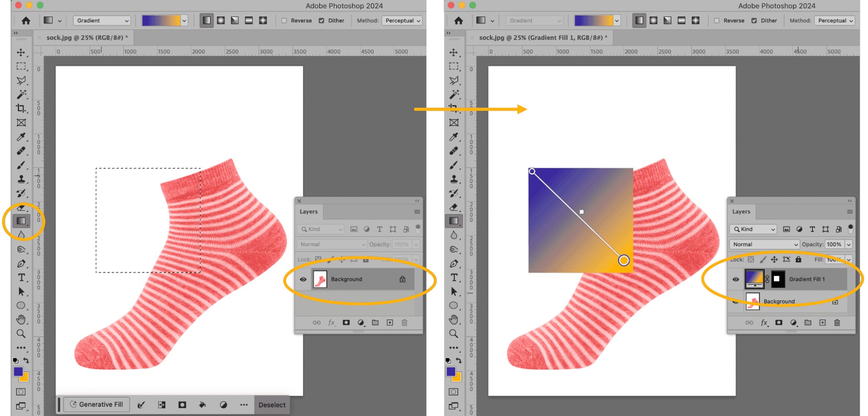Screen dimensions: 868x416
Task: Click the paint bucket fill icon in the task bar
Action: [202, 405]
